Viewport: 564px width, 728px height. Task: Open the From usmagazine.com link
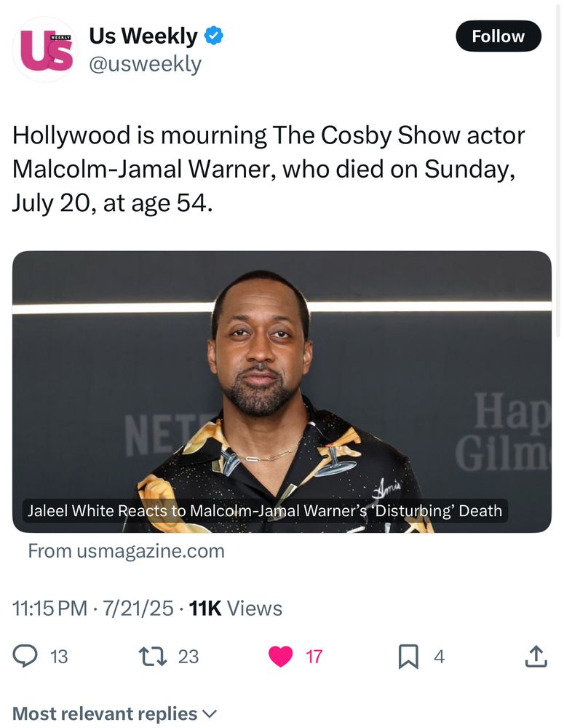(x=126, y=551)
